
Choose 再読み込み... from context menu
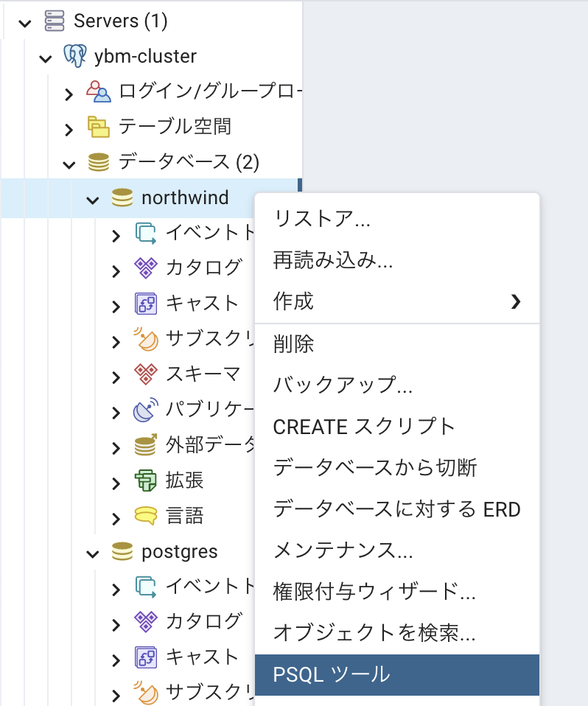397,260
